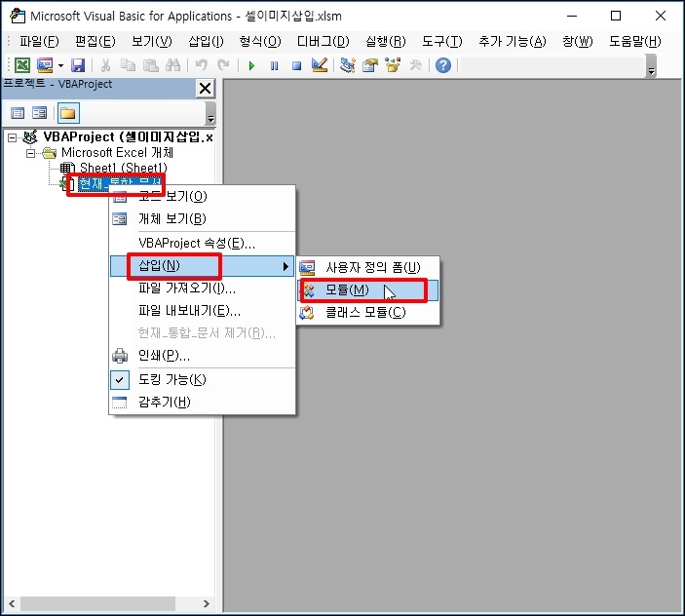Toggle Design Mode icon
This screenshot has width=685, height=616.
pos(320,65)
